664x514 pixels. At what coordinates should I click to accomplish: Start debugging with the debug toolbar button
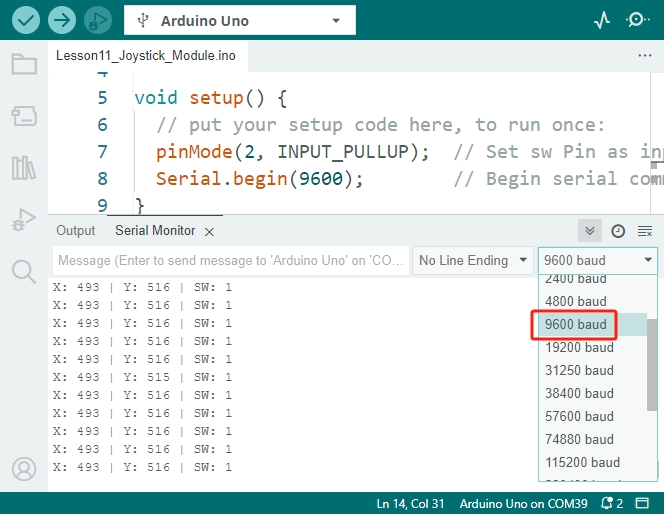click(98, 20)
